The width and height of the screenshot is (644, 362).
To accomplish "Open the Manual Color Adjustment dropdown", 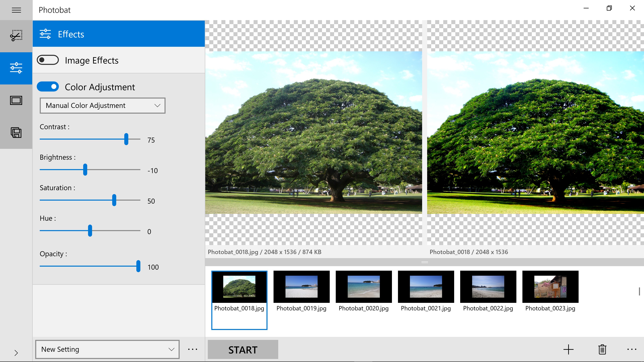I will tap(102, 105).
